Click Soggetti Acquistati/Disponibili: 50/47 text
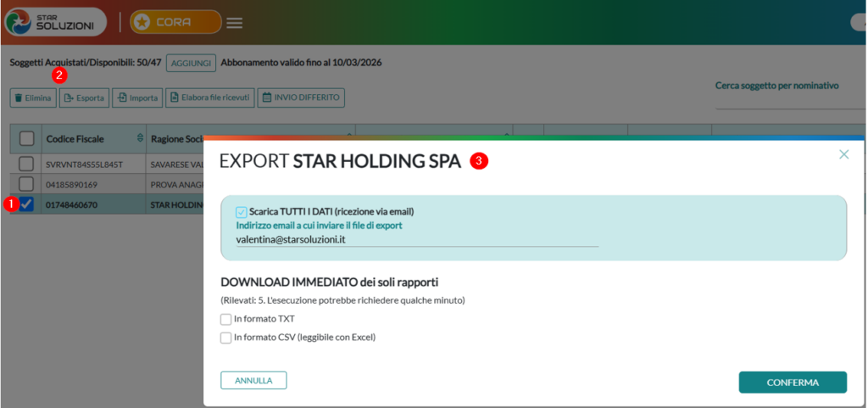Image resolution: width=868 pixels, height=408 pixels. click(86, 63)
